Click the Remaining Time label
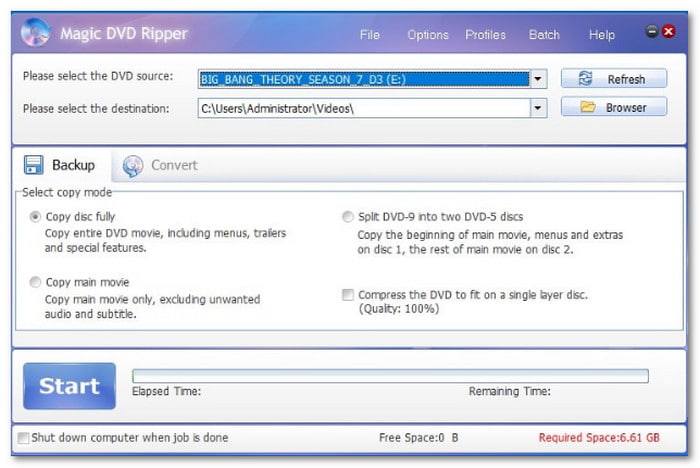Screen dimensions: 700x468 [509, 392]
